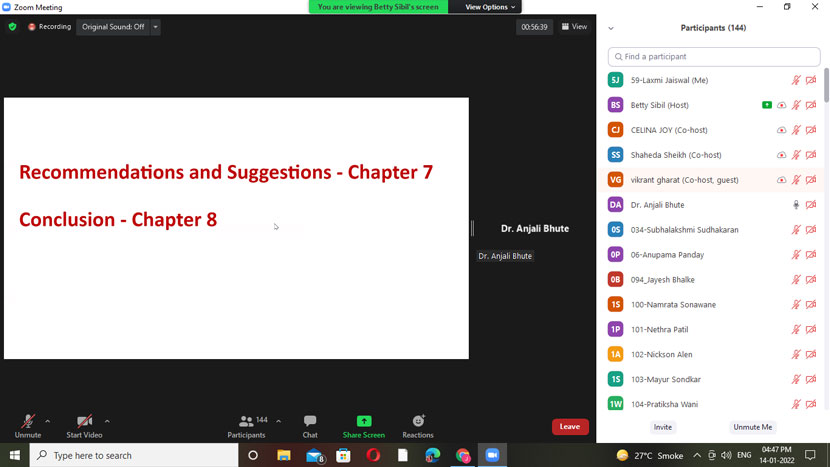Expand the View Options dropdown
This screenshot has width=830, height=467.
point(490,7)
